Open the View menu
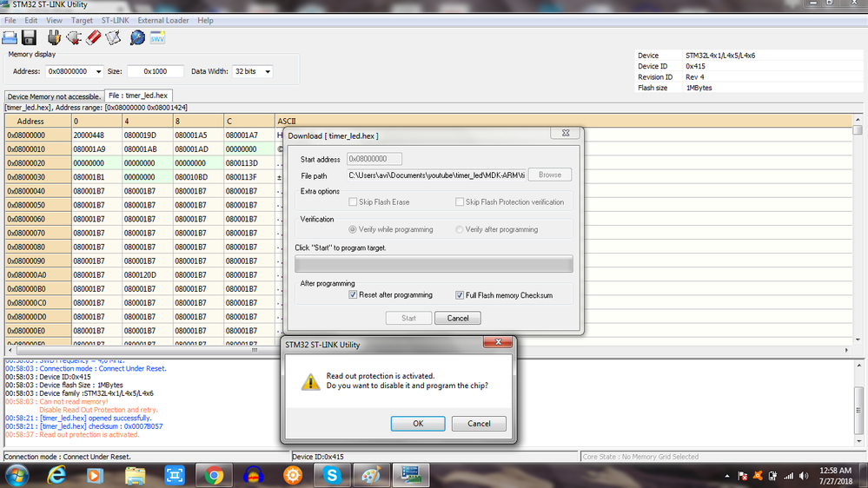This screenshot has height=488, width=868. pos(54,21)
